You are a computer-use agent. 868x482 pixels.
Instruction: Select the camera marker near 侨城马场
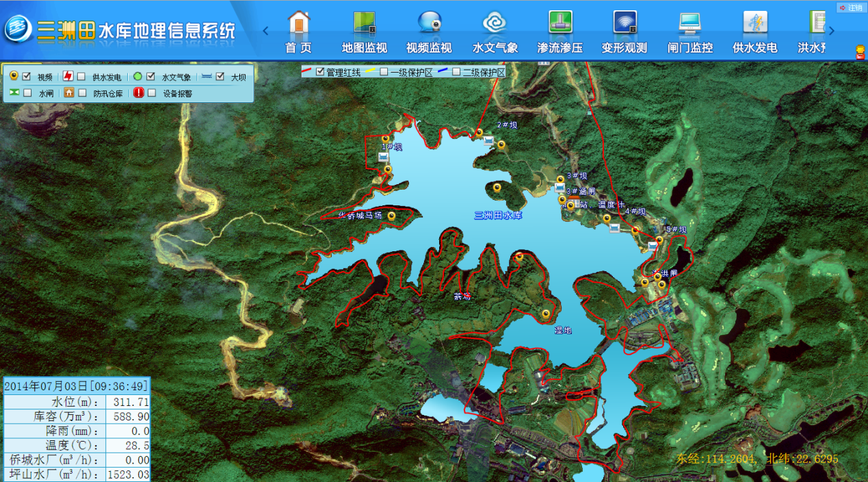(x=392, y=216)
